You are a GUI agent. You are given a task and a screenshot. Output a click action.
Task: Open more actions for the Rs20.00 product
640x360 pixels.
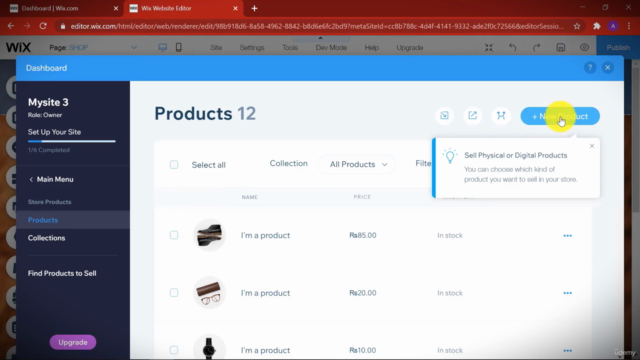point(567,293)
